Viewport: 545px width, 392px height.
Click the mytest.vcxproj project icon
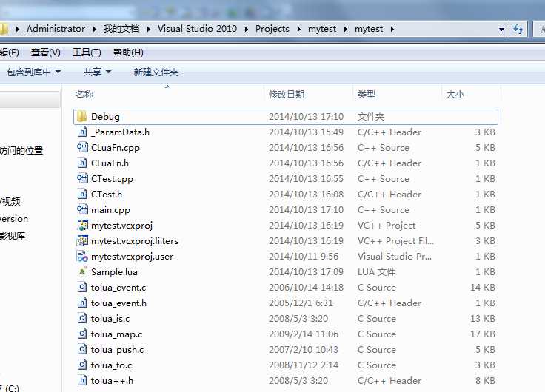pyautogui.click(x=82, y=226)
